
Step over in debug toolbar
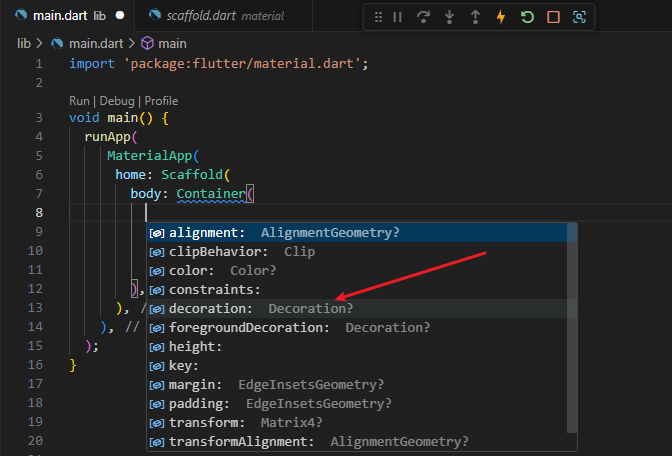(x=423, y=17)
